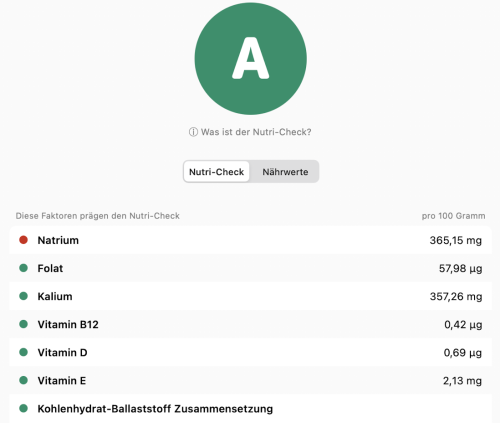
Task: Click the green dot next to Kalium
Action: point(23,296)
